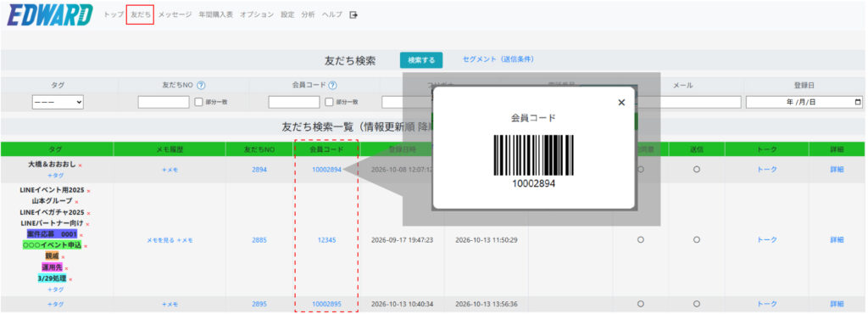Viewport: 868px width, 314px height.
Task: Remove the 山本グループ tag
Action: [x=76, y=202]
